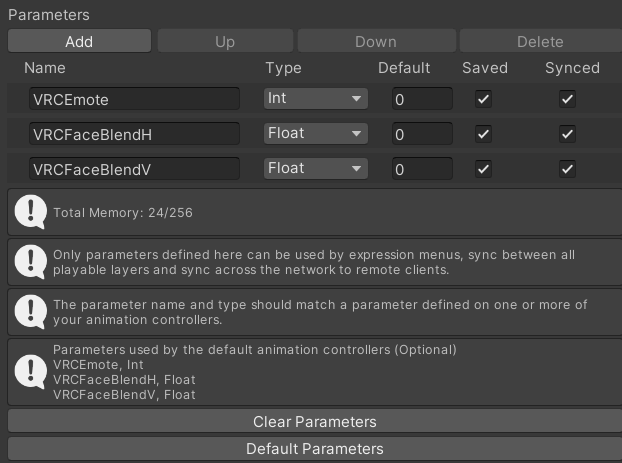Screen dimensions: 622x463
Task: Click the Type column header
Action: [x=283, y=68]
